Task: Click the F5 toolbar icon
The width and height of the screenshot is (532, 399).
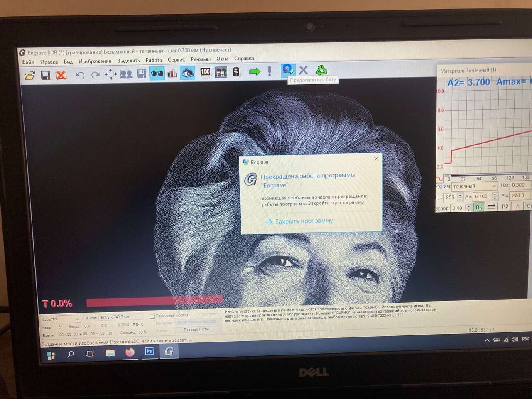Action: pyautogui.click(x=221, y=73)
